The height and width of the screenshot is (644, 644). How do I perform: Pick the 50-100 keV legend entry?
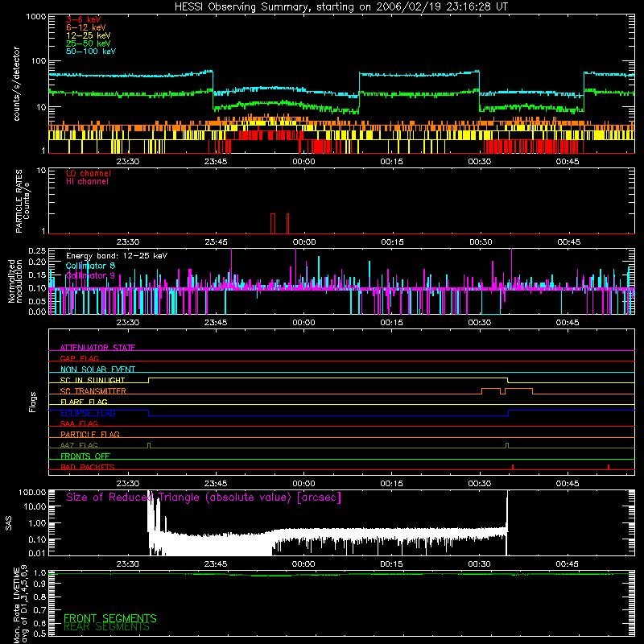click(91, 52)
